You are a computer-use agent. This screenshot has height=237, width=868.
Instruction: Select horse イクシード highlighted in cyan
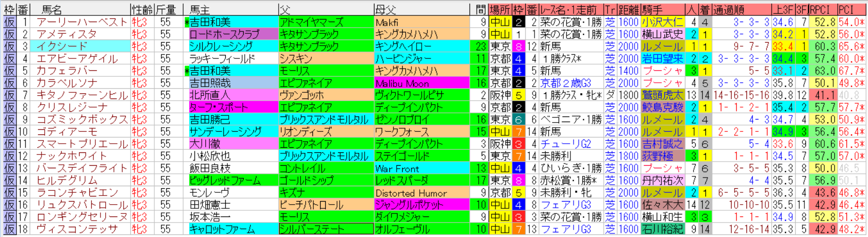[x=62, y=46]
